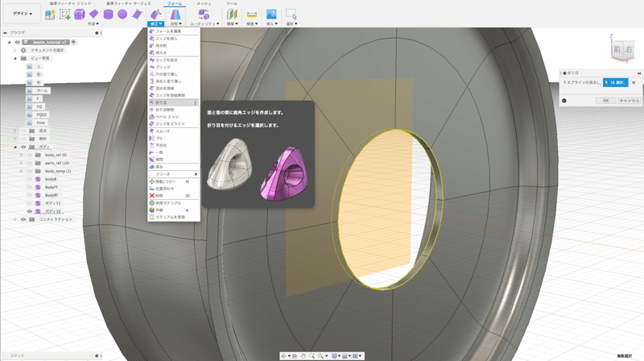The height and width of the screenshot is (361, 644).
Task: Open the デザイン workspace dropdown
Action: (x=23, y=14)
